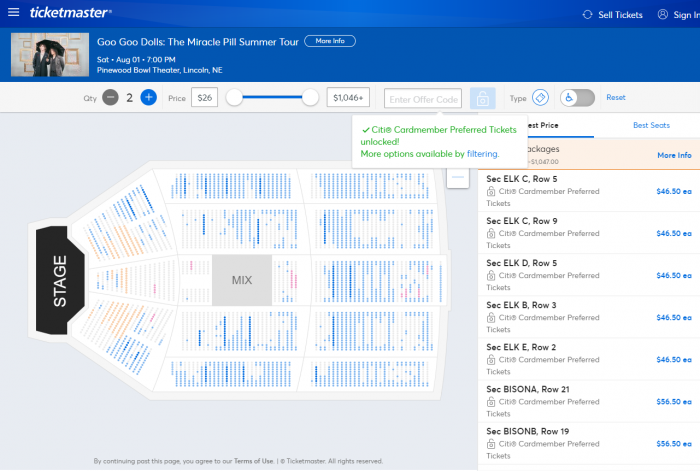Image resolution: width=700 pixels, height=471 pixels.
Task: Open the Sign In account icon
Action: 663,14
